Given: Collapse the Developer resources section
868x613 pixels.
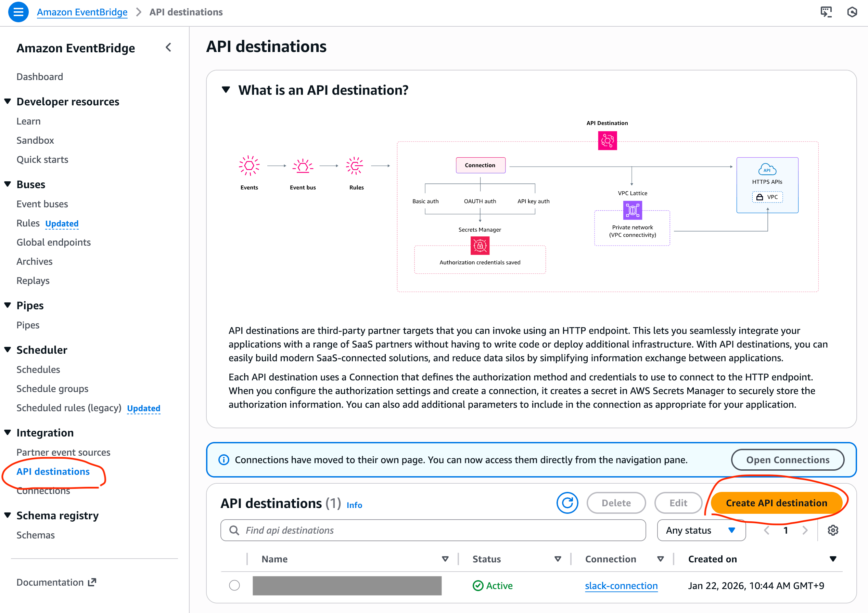Looking at the screenshot, I should pos(8,101).
